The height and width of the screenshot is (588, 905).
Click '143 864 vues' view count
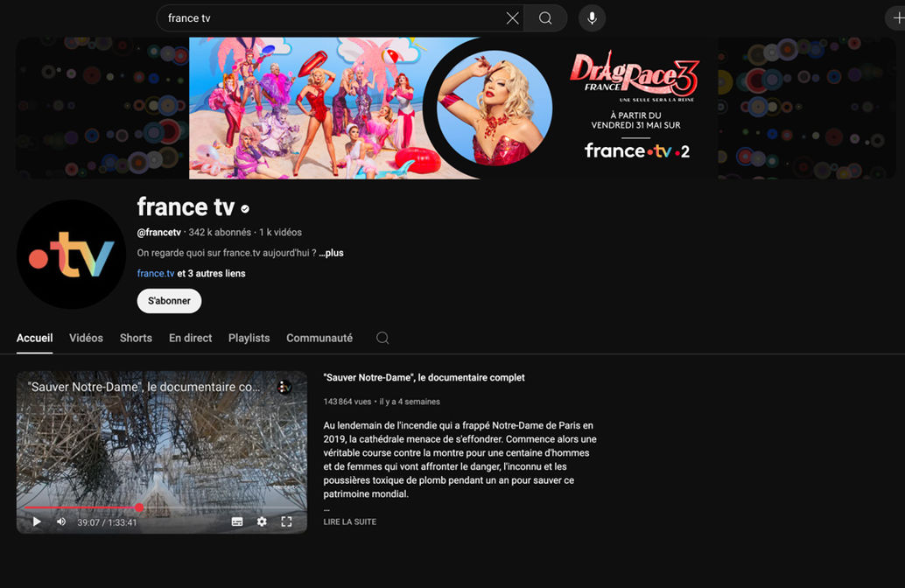point(347,402)
